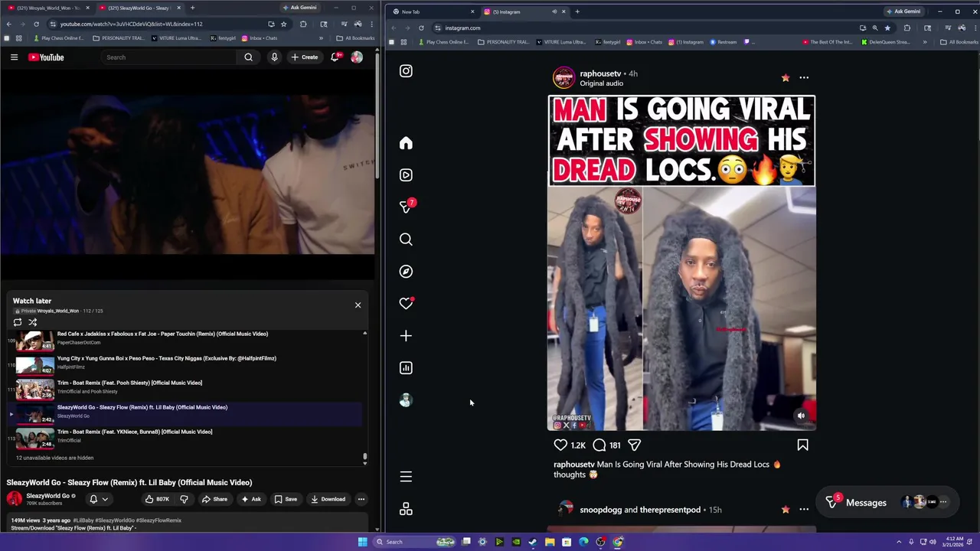Share the raphousetv post

click(634, 445)
